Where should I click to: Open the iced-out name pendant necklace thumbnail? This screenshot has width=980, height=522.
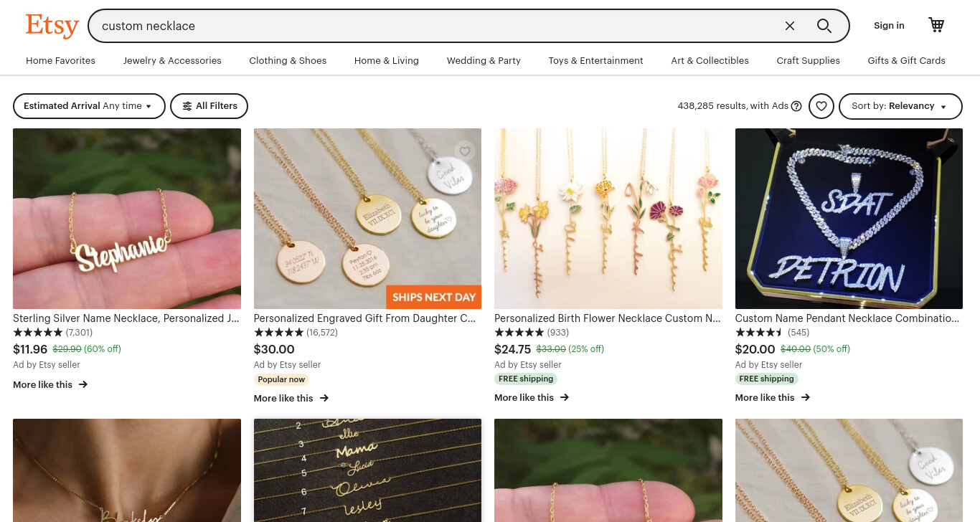[849, 219]
